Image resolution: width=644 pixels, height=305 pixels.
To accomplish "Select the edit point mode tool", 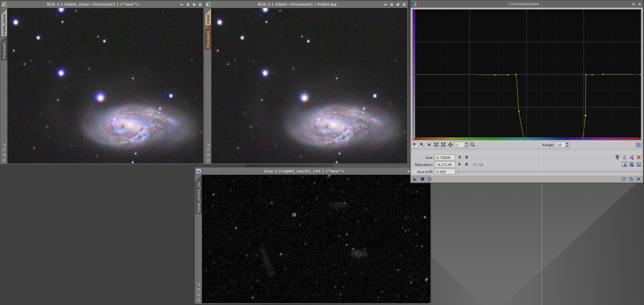I will pyautogui.click(x=415, y=145).
